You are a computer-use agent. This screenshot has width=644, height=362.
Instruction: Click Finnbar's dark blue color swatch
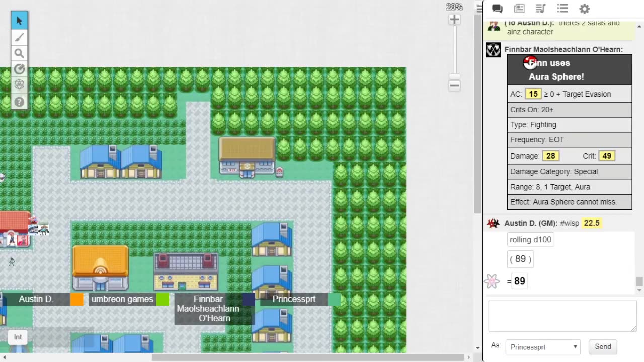(x=248, y=299)
